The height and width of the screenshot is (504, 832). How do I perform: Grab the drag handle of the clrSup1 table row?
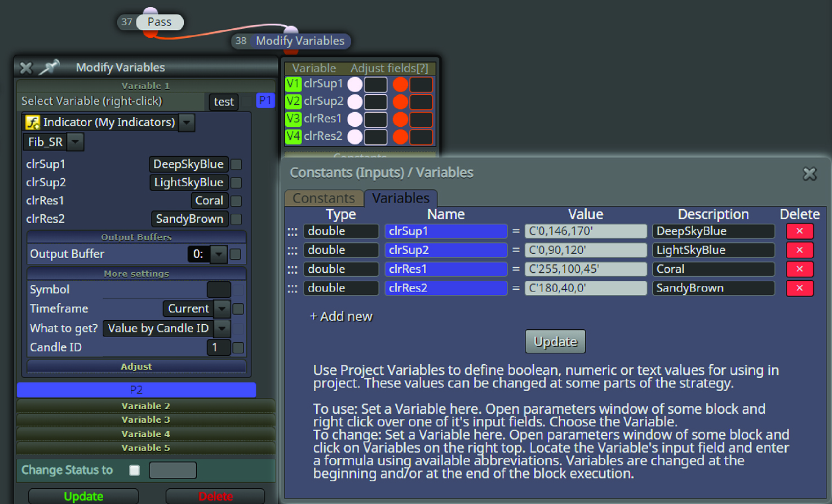(x=293, y=232)
